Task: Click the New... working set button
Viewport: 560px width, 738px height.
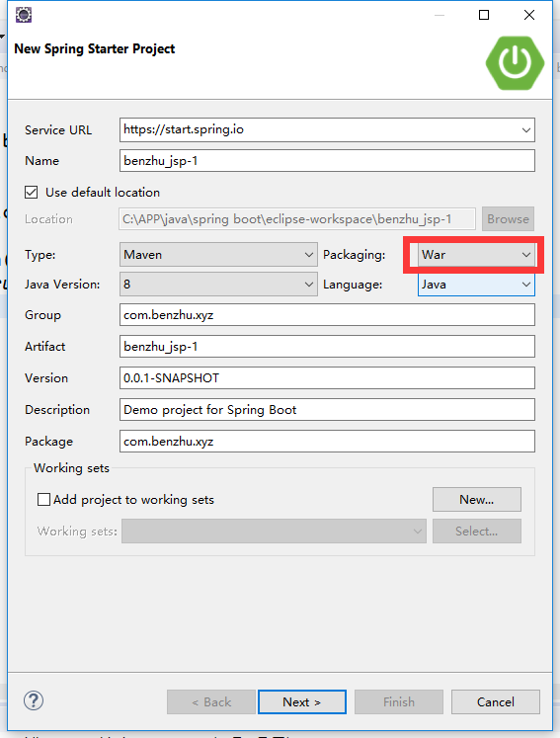Action: pos(477,499)
